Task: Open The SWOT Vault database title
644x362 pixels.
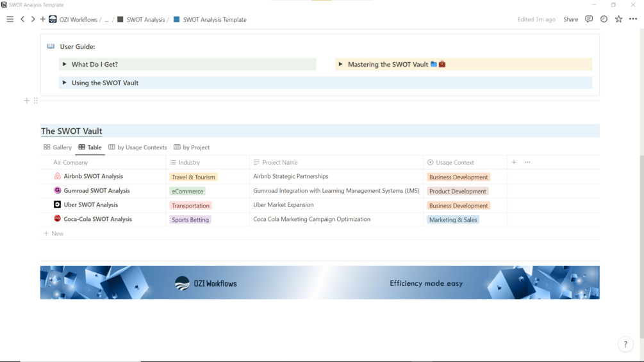Action: pyautogui.click(x=72, y=131)
